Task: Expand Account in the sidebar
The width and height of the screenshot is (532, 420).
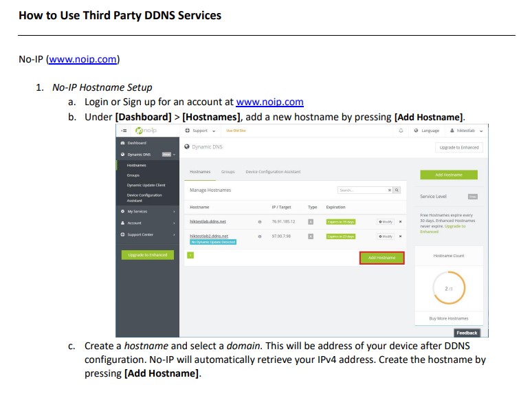Action: 148,223
